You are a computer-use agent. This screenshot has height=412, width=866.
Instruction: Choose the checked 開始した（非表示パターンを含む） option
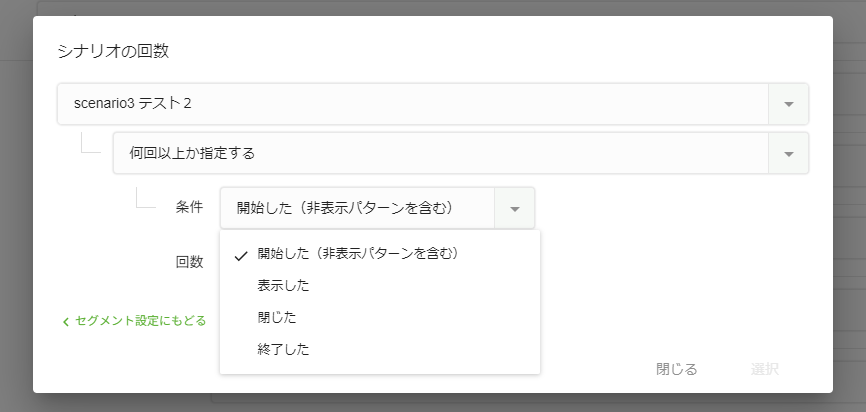point(380,254)
